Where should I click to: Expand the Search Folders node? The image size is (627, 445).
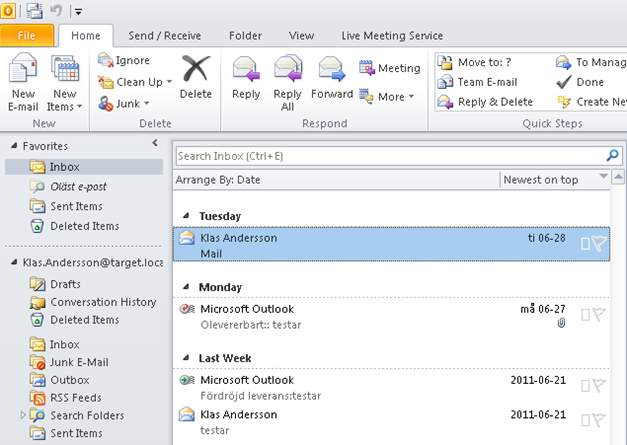[x=23, y=415]
